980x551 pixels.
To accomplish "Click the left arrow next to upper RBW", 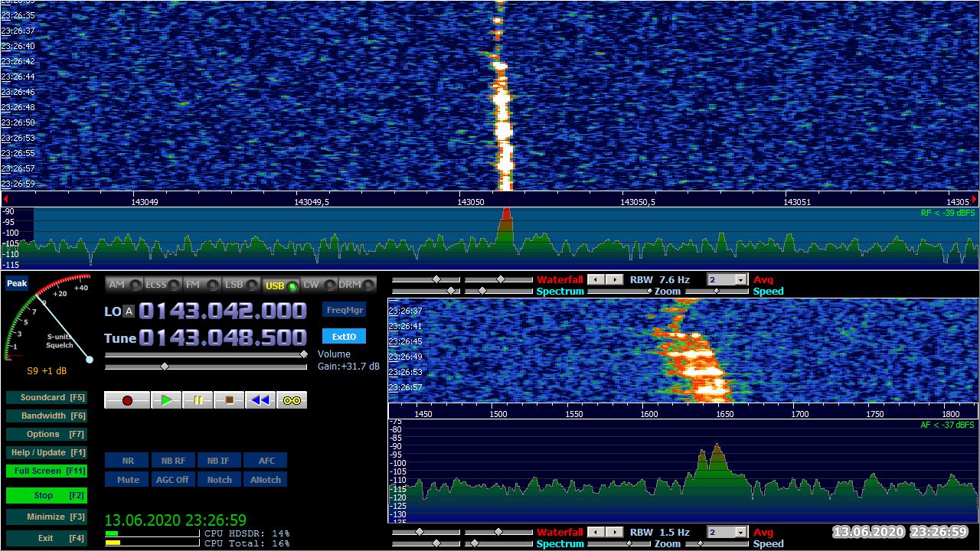I will point(597,280).
